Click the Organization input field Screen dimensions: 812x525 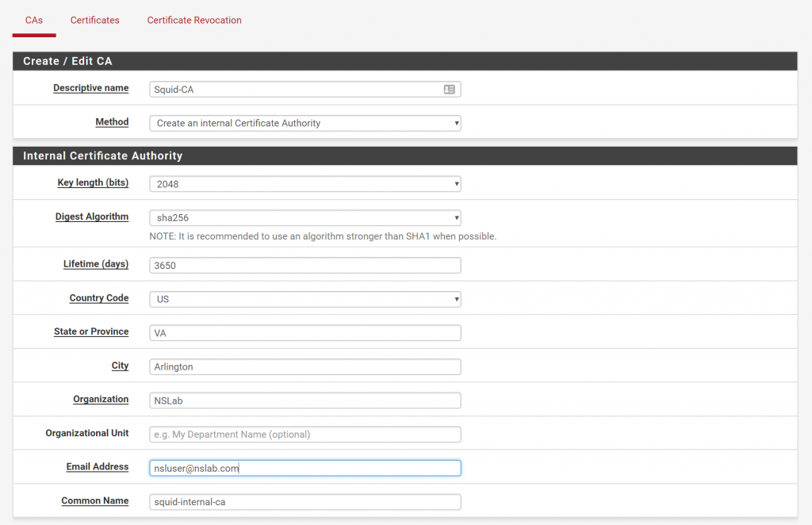[x=305, y=400]
